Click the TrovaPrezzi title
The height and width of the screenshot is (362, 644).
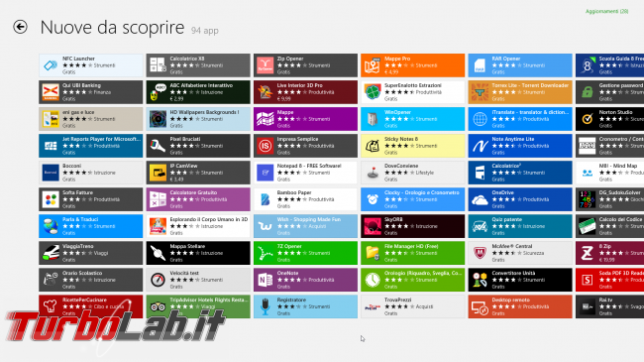tap(397, 300)
